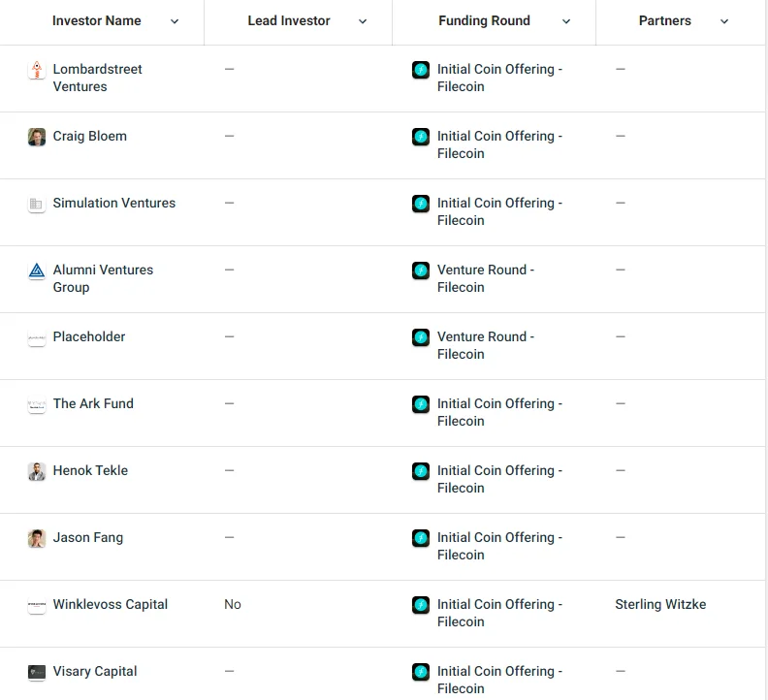Click the Filecoin icon in Placeholder row

pyautogui.click(x=421, y=337)
